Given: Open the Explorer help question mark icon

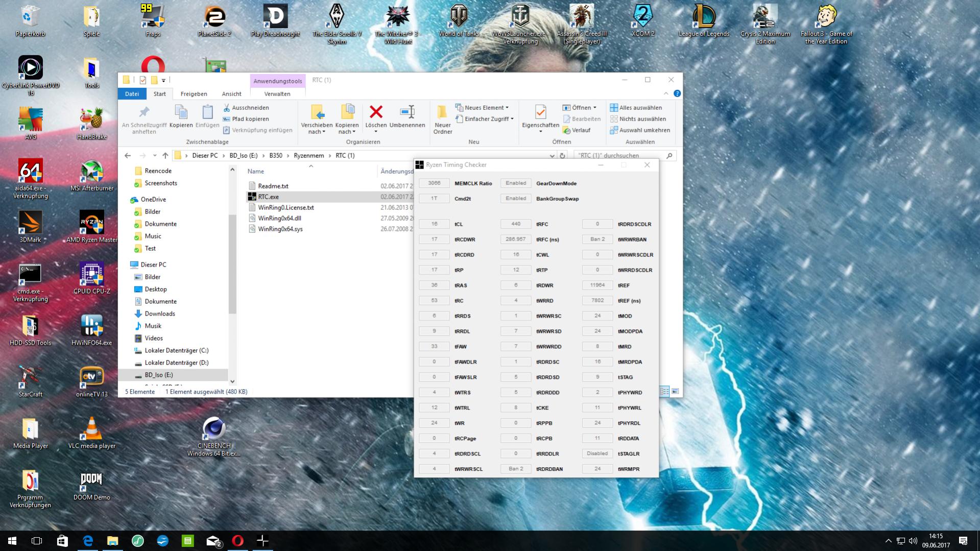Looking at the screenshot, I should [x=677, y=93].
